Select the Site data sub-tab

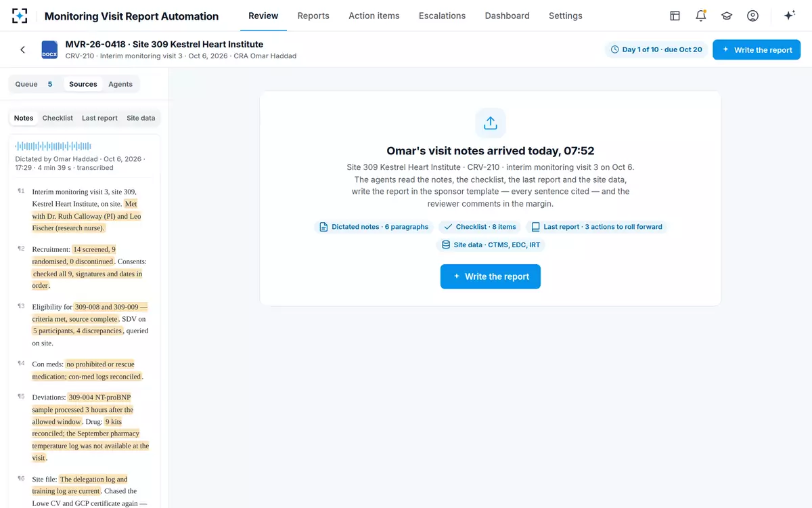point(141,118)
